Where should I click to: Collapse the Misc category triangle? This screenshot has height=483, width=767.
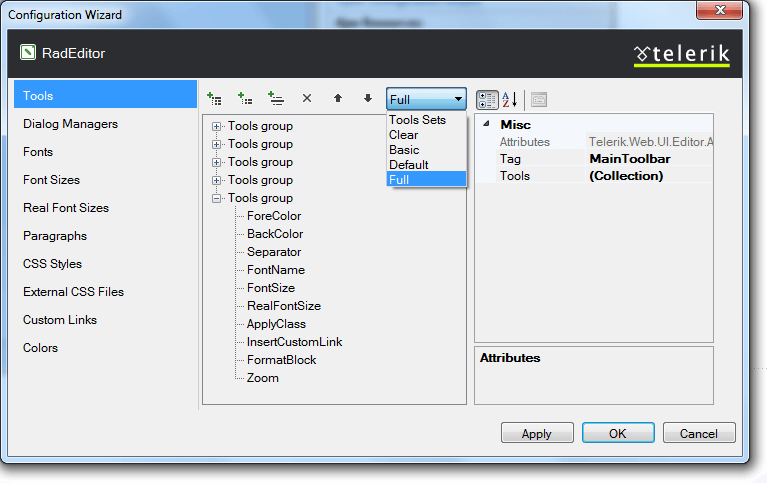pyautogui.click(x=486, y=124)
